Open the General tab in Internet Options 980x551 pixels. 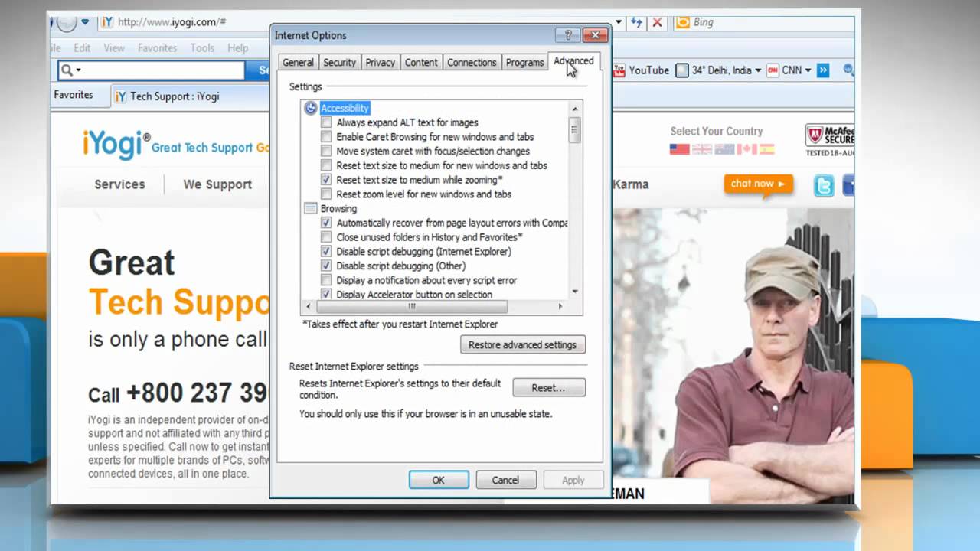(x=298, y=63)
